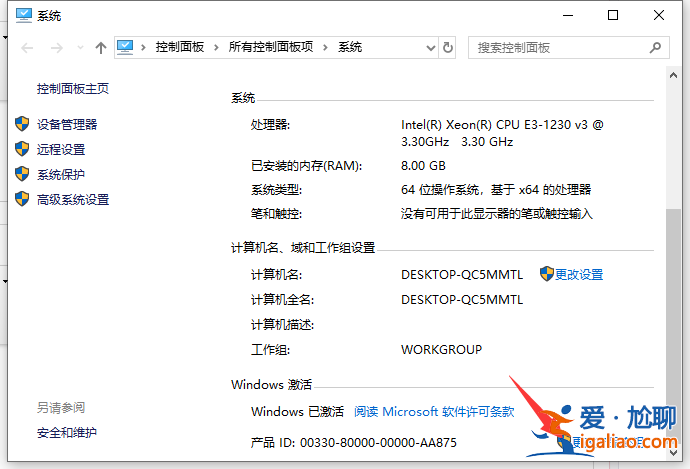Click computer icon in address bar

[125, 47]
